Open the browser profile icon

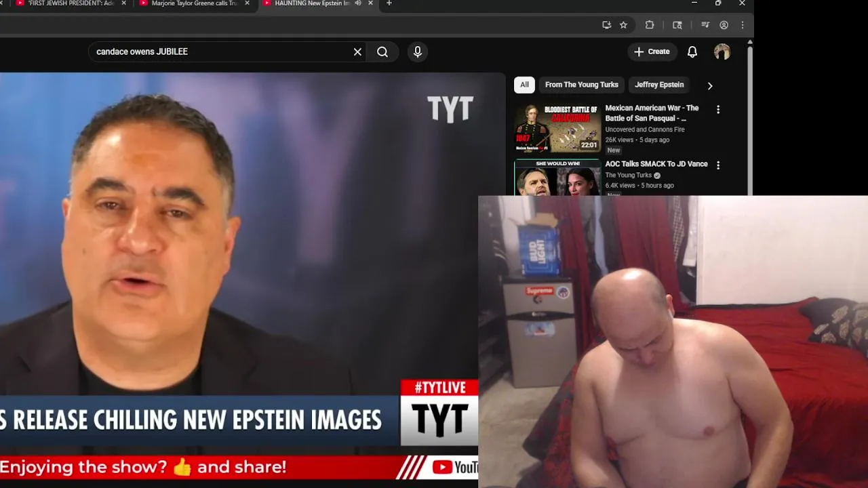724,25
